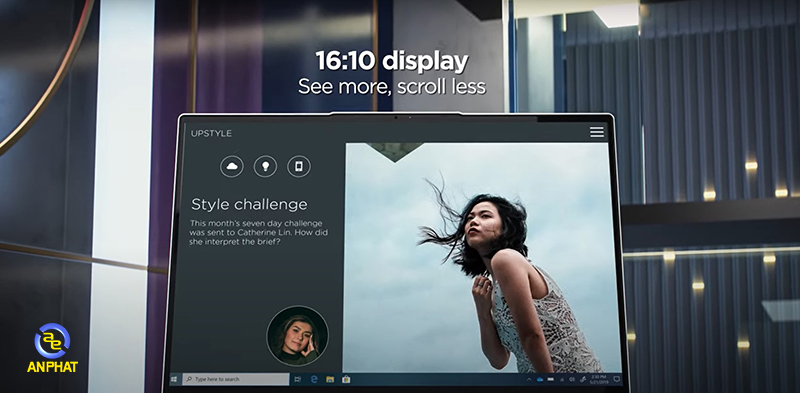Viewport: 800px width, 393px height.
Task: Open Task View from the taskbar
Action: click(298, 379)
